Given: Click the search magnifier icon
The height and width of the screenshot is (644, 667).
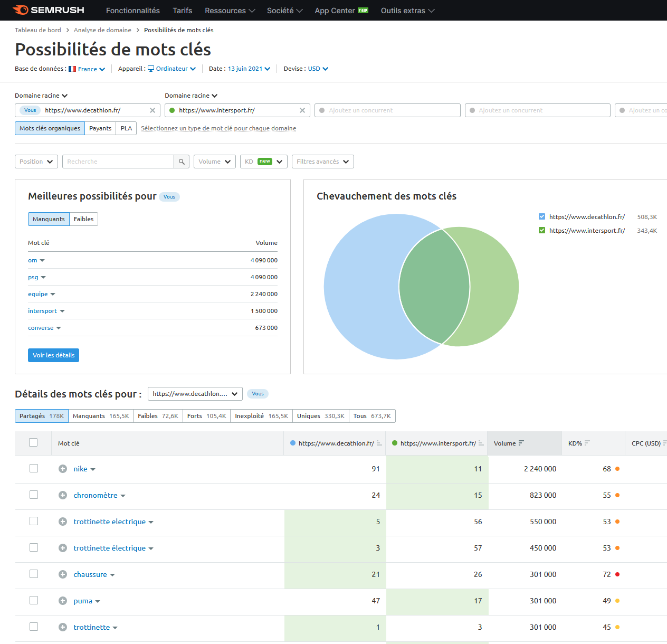Looking at the screenshot, I should 182,162.
